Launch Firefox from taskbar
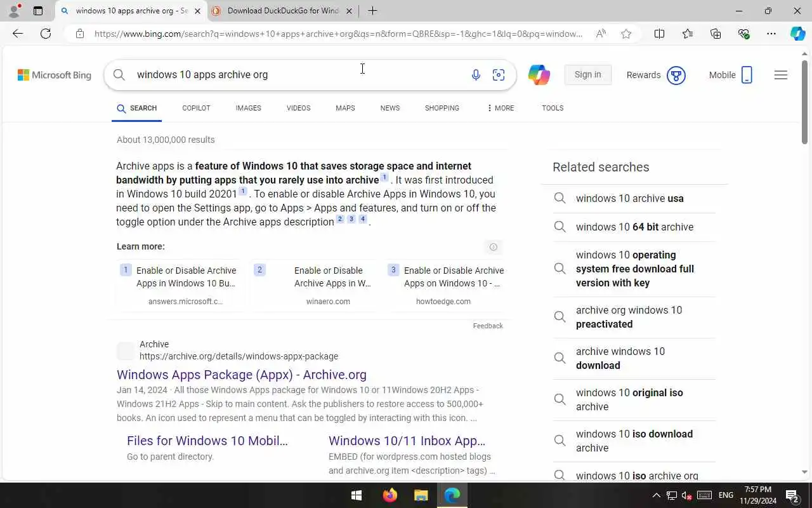 click(x=390, y=495)
